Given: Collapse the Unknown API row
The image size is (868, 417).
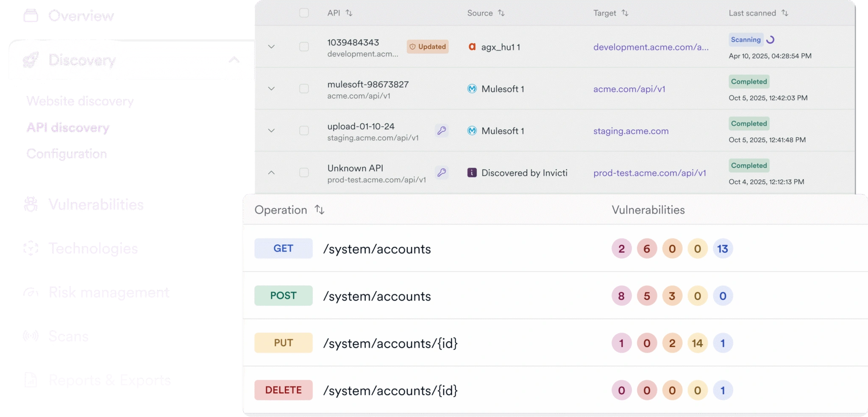Looking at the screenshot, I should (272, 173).
